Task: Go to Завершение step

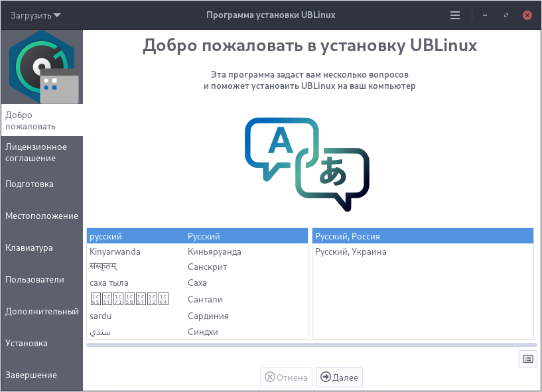Action: tap(42, 375)
